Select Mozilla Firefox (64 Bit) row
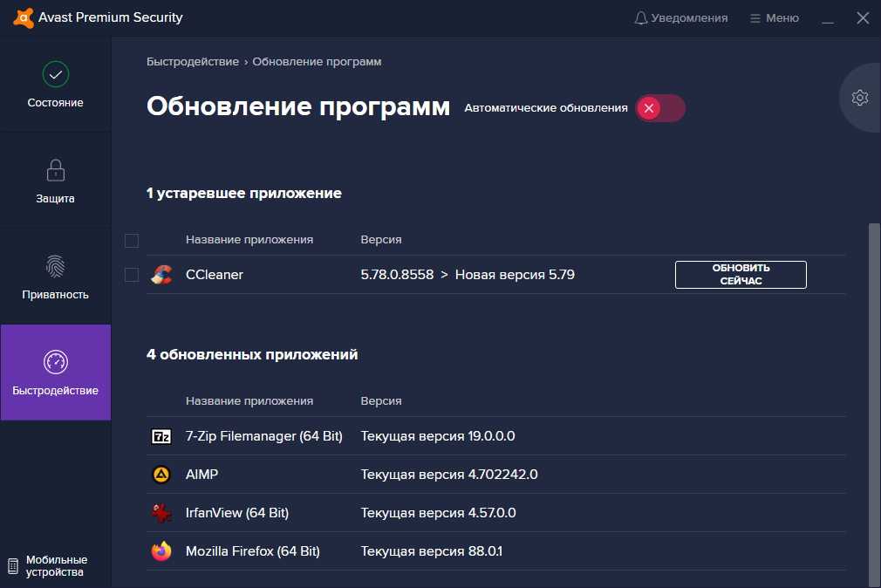Screen dimensions: 881x588 coord(496,550)
